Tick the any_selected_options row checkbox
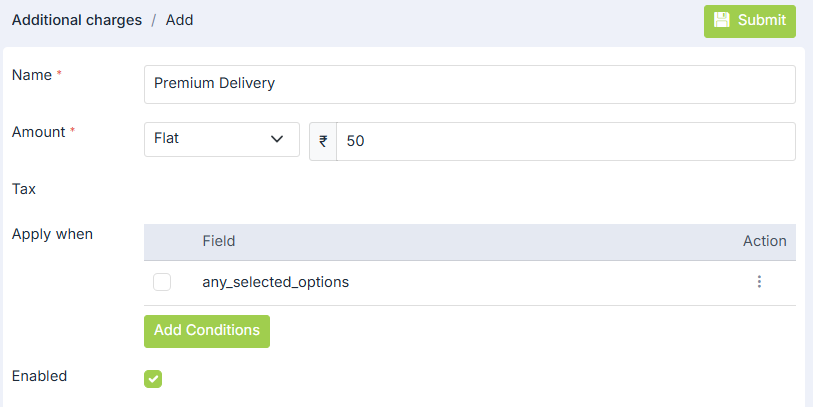Image resolution: width=813 pixels, height=407 pixels. click(162, 282)
